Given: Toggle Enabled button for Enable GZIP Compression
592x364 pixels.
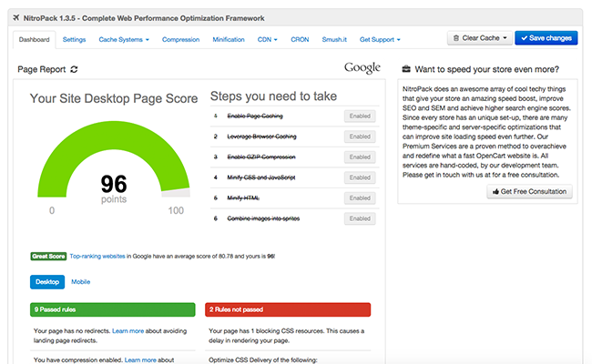Looking at the screenshot, I should pyautogui.click(x=360, y=157).
